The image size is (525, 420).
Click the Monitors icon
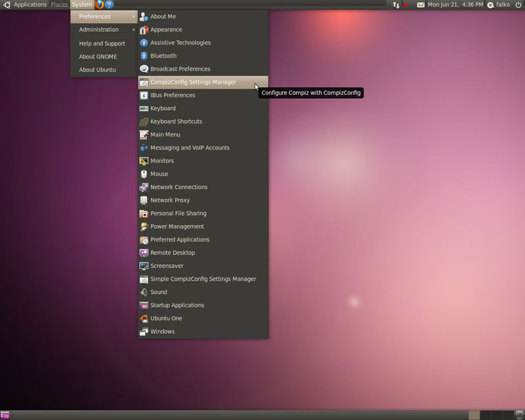coord(144,161)
